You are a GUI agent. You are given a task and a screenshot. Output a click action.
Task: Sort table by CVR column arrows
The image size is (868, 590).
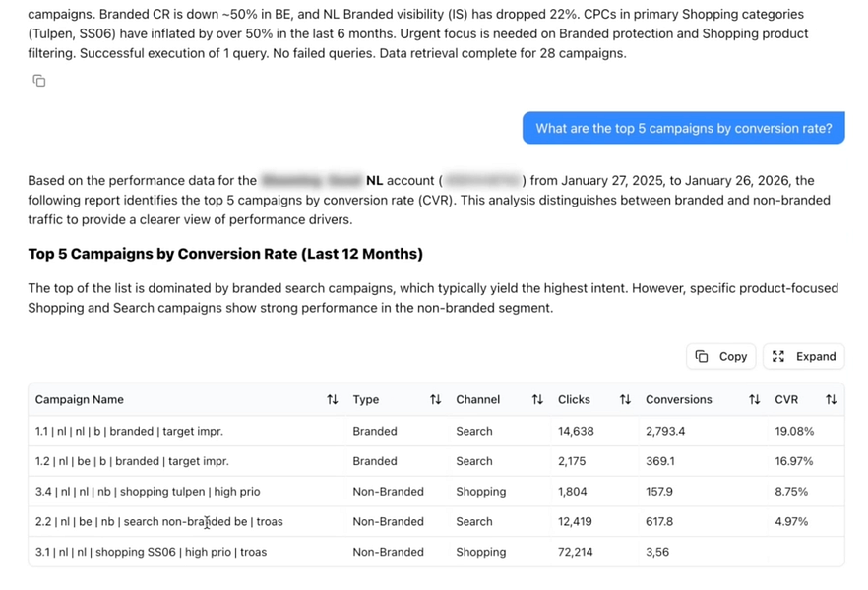(x=831, y=400)
